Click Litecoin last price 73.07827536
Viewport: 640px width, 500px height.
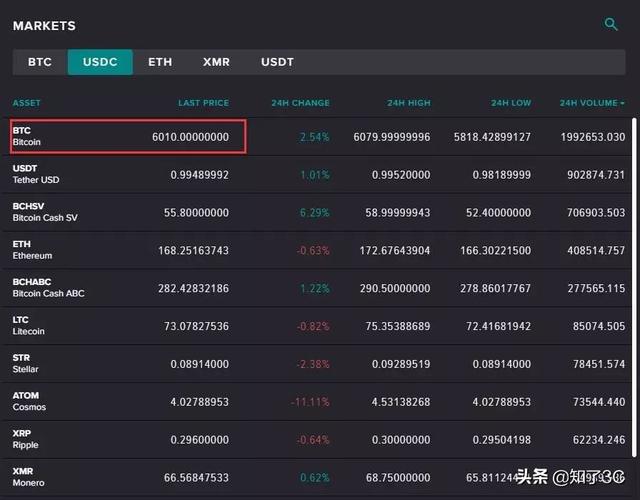click(x=196, y=326)
